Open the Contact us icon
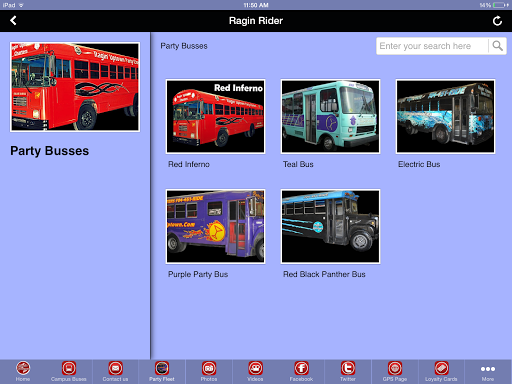This screenshot has width=512, height=384. (x=115, y=368)
